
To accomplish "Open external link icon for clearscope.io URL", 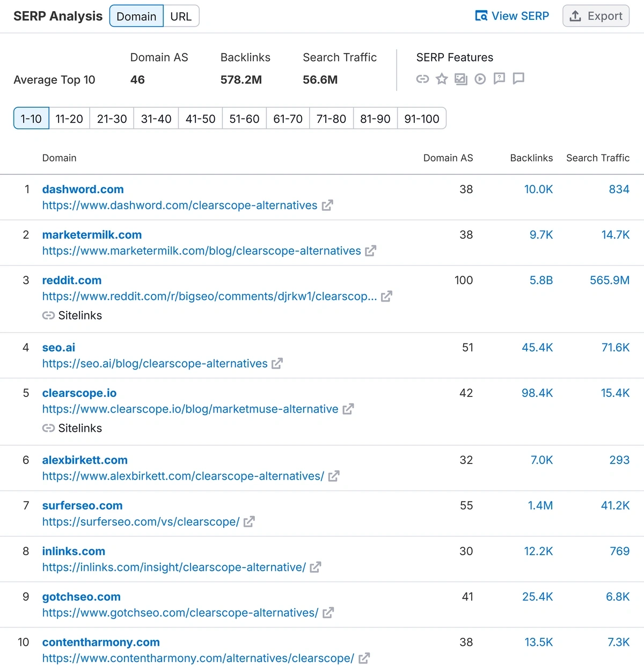I will pos(348,409).
